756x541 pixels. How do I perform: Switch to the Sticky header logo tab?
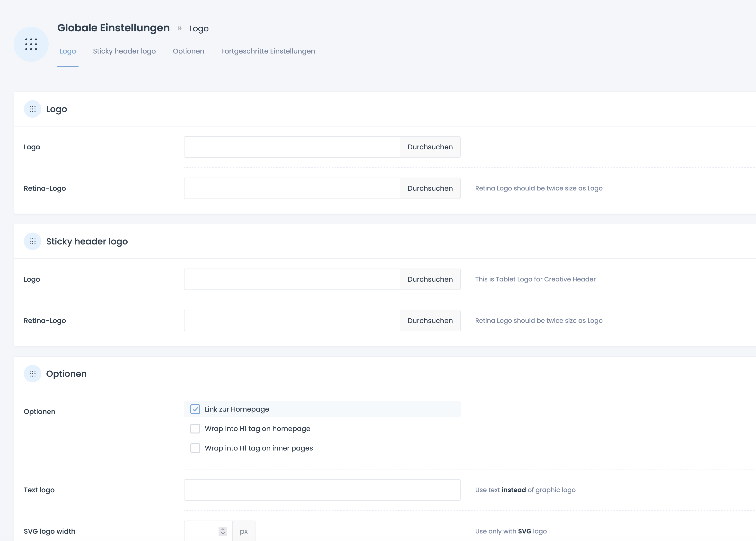pyautogui.click(x=124, y=51)
